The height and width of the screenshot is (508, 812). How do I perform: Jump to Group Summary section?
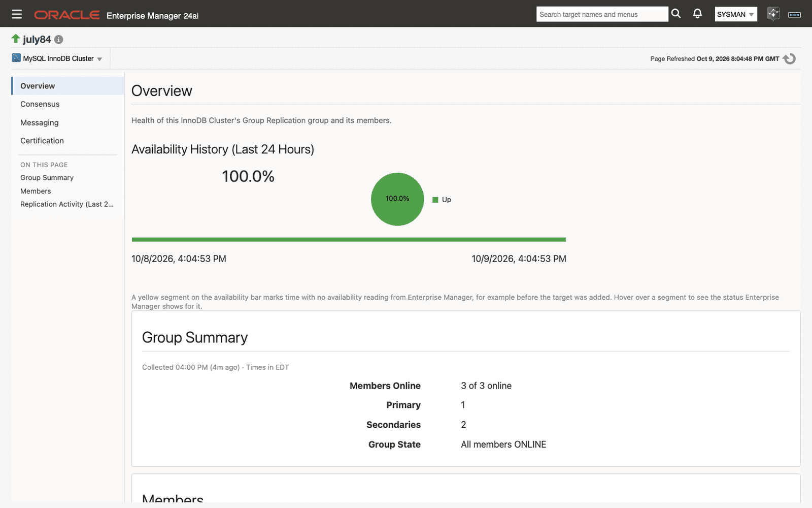point(47,178)
